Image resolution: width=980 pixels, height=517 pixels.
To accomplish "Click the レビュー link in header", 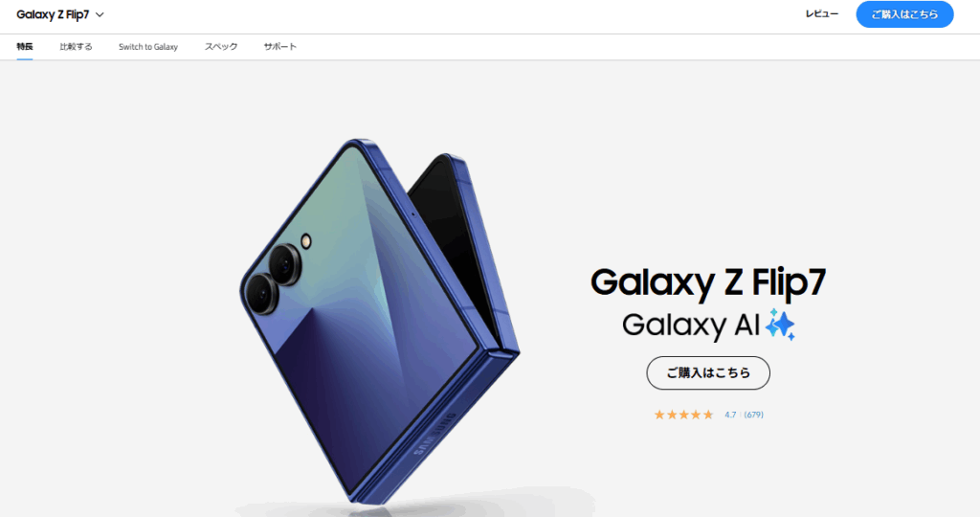I will [822, 14].
